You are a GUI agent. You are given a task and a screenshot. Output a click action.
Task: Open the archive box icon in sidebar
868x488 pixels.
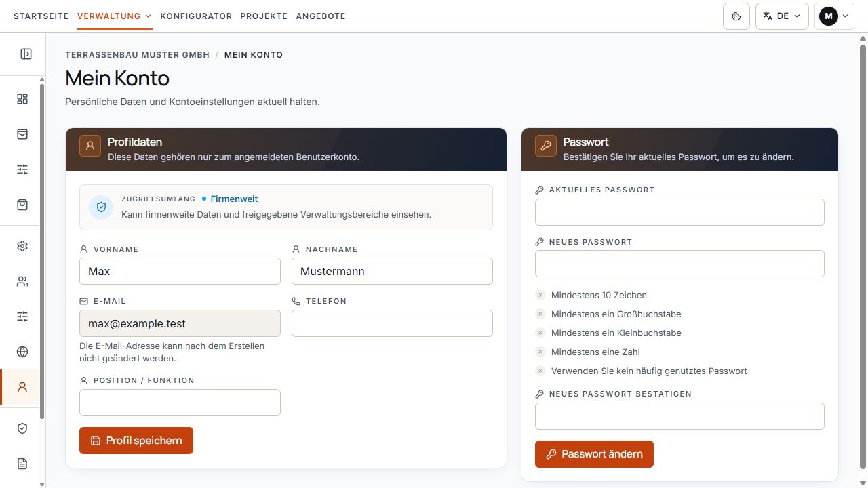point(22,134)
